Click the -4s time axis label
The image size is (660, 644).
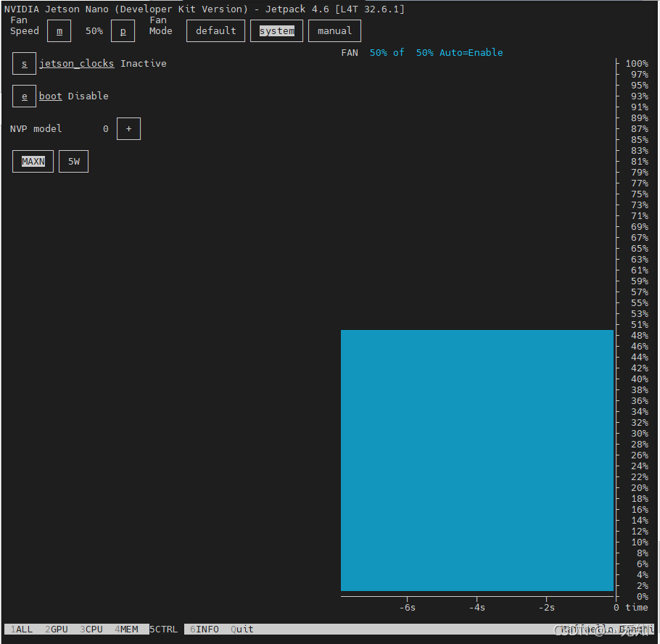477,608
